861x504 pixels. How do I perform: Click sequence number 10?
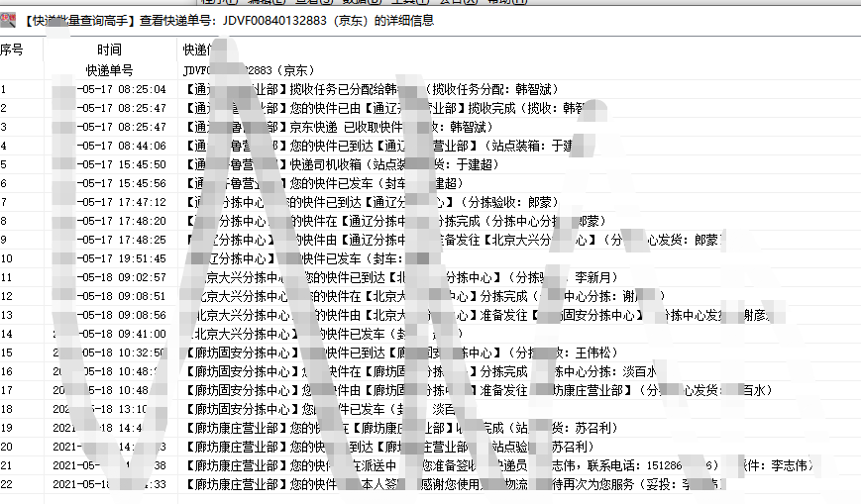(6, 258)
